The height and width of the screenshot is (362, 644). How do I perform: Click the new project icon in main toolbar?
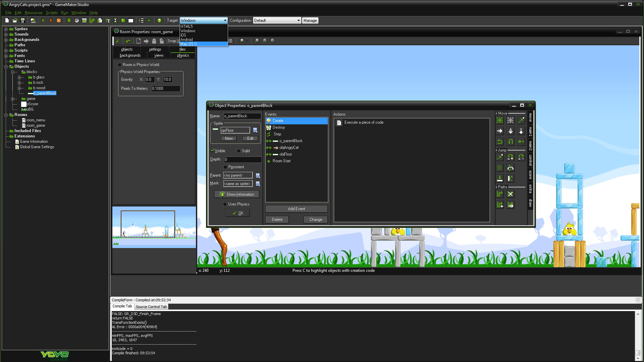[7, 20]
